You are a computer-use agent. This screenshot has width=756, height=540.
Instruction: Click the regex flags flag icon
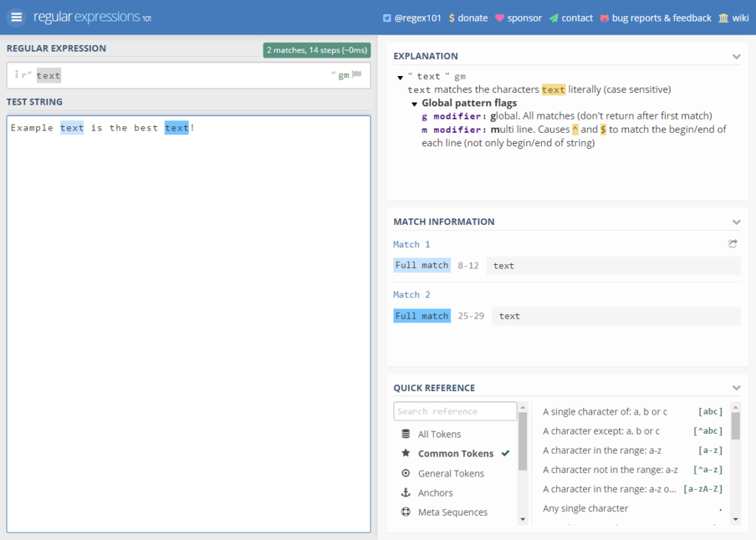[357, 75]
